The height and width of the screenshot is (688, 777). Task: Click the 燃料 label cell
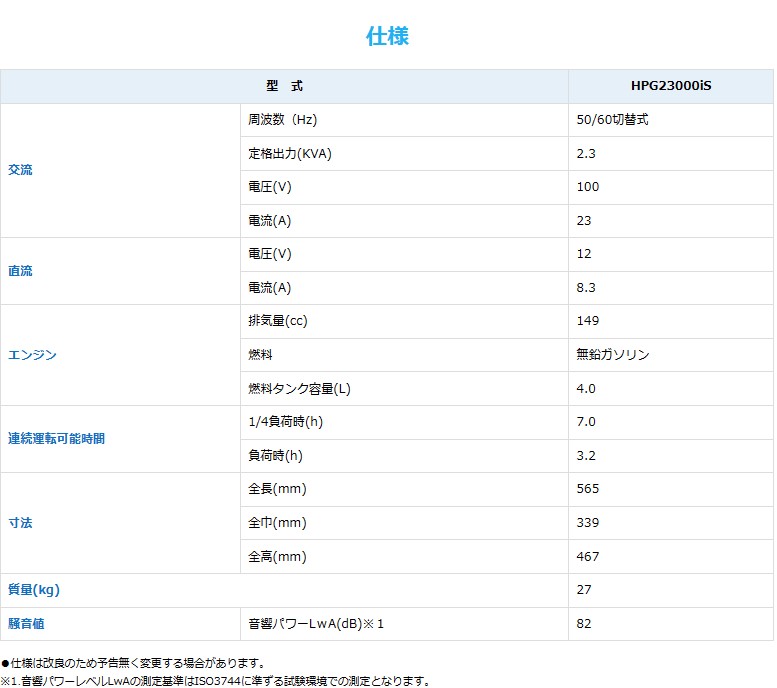pos(404,355)
